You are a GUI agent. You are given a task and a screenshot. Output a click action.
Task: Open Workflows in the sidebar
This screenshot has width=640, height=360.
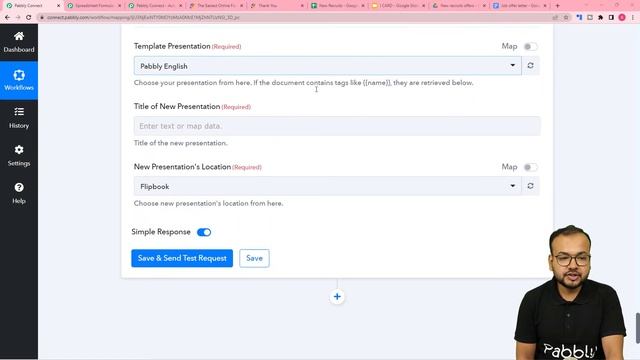pyautogui.click(x=19, y=80)
